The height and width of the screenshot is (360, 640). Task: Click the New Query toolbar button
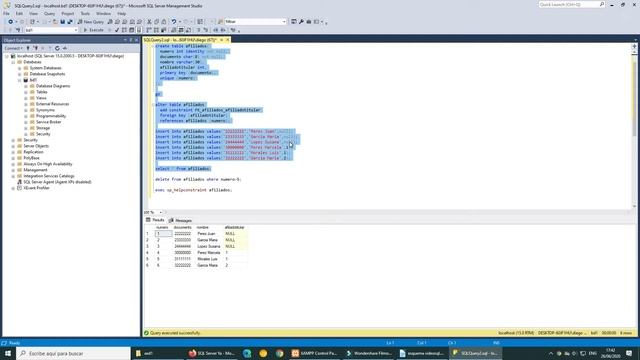pyautogui.click(x=91, y=22)
